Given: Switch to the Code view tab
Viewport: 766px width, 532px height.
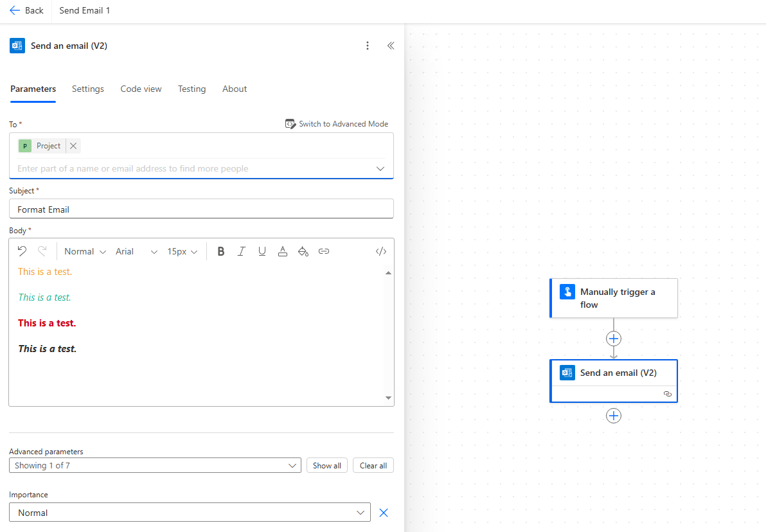Looking at the screenshot, I should coord(140,89).
